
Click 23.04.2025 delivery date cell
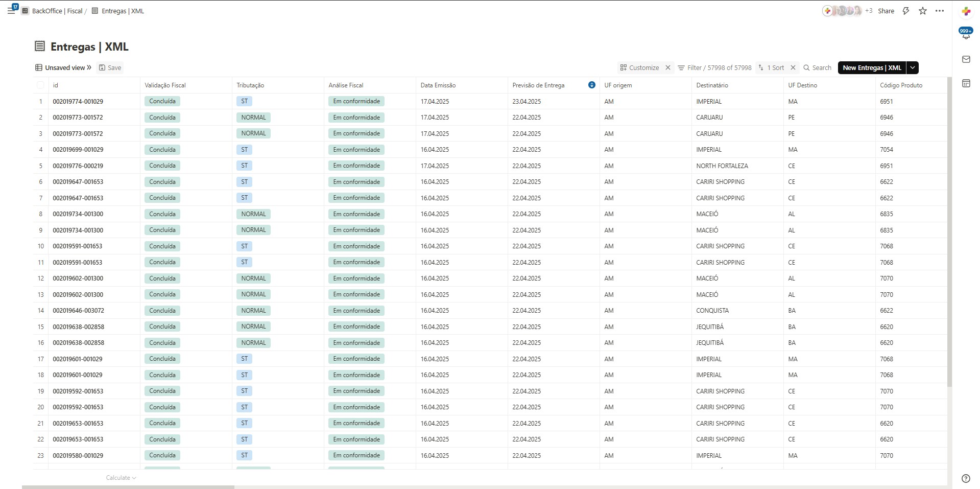click(x=554, y=101)
